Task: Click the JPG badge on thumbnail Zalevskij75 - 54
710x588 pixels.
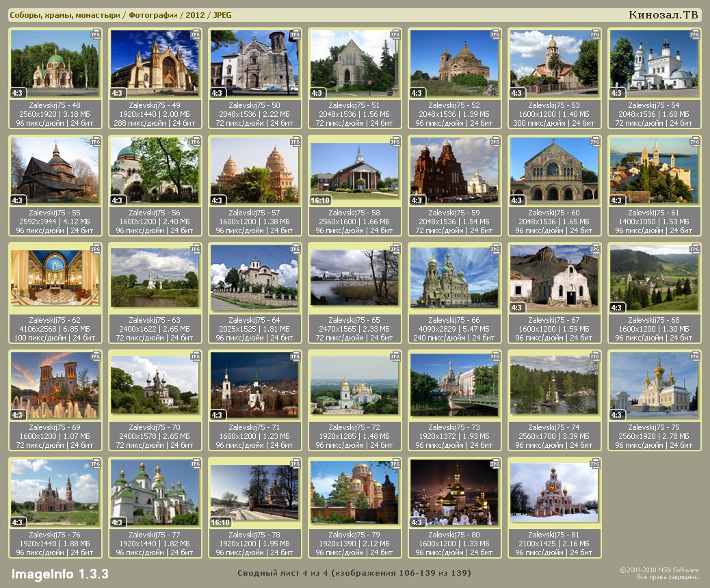Action: (x=695, y=34)
